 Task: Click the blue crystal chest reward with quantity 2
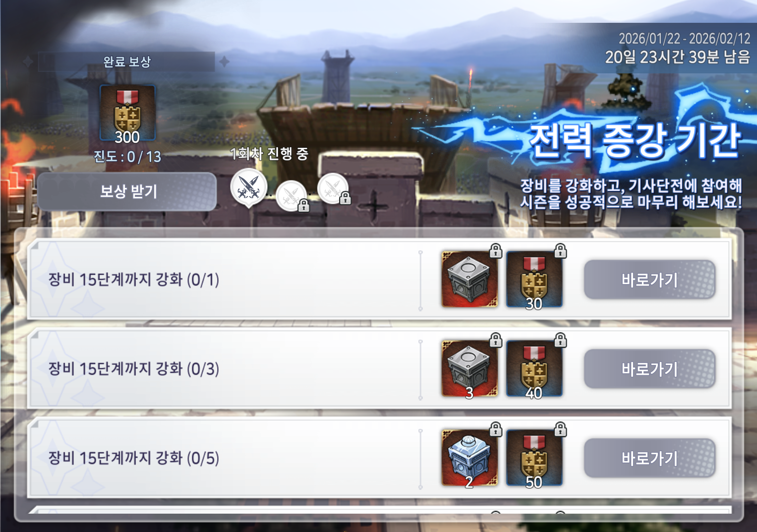pos(469,458)
